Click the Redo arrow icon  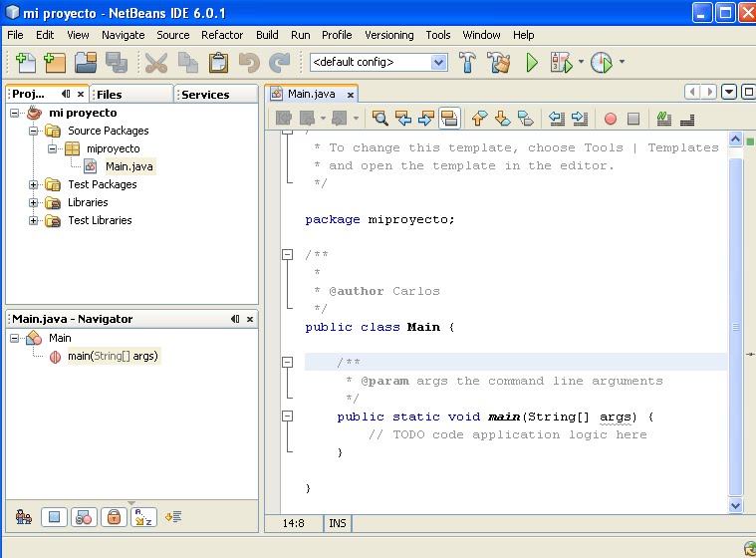click(279, 63)
